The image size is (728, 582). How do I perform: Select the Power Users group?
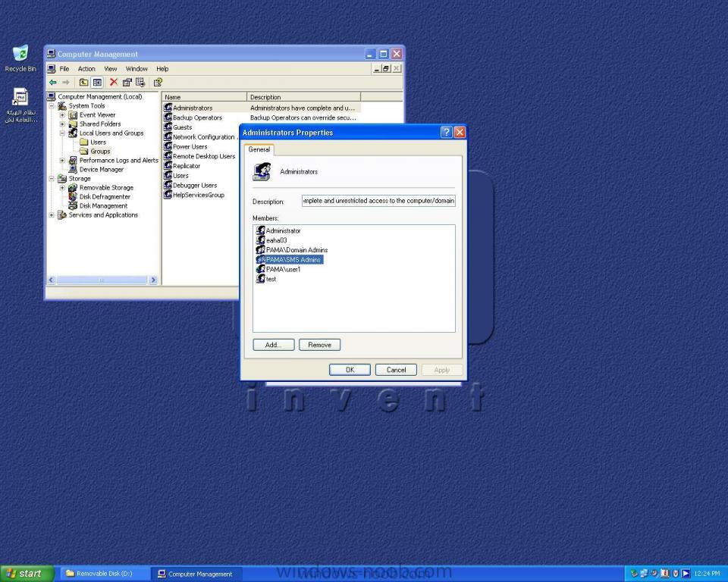click(x=190, y=147)
